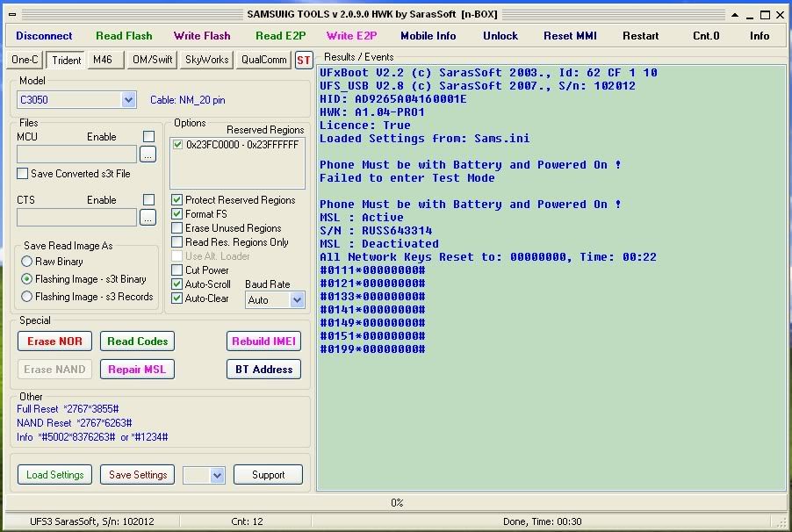This screenshot has height=532, width=792.
Task: Click the Full Reset *2767*3855# text
Action: (x=68, y=409)
